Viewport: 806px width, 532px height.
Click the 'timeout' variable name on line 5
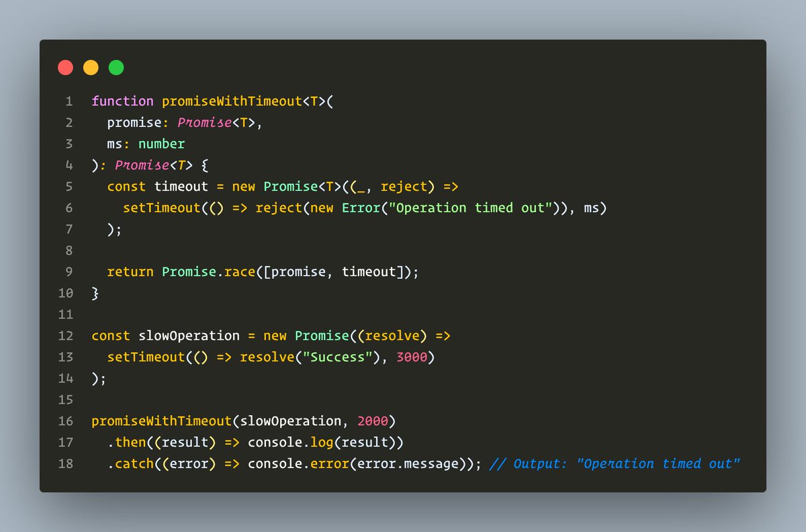[181, 187]
